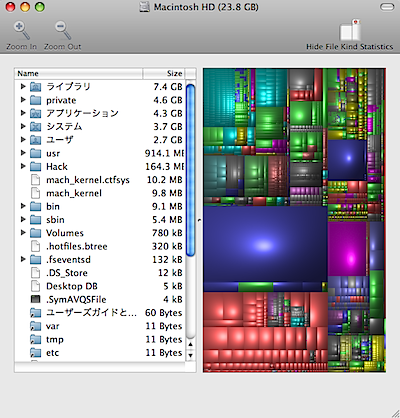Select the ユーザ folder icon

(35, 140)
